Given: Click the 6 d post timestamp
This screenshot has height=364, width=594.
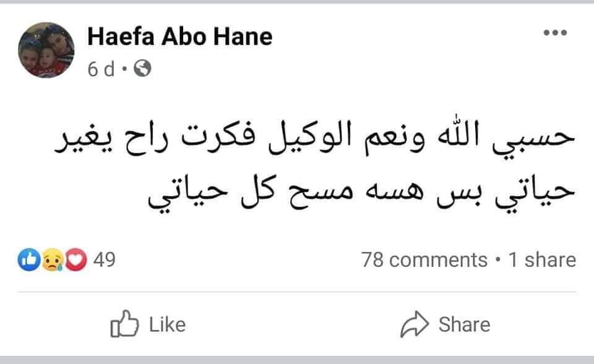Looking at the screenshot, I should tap(101, 69).
